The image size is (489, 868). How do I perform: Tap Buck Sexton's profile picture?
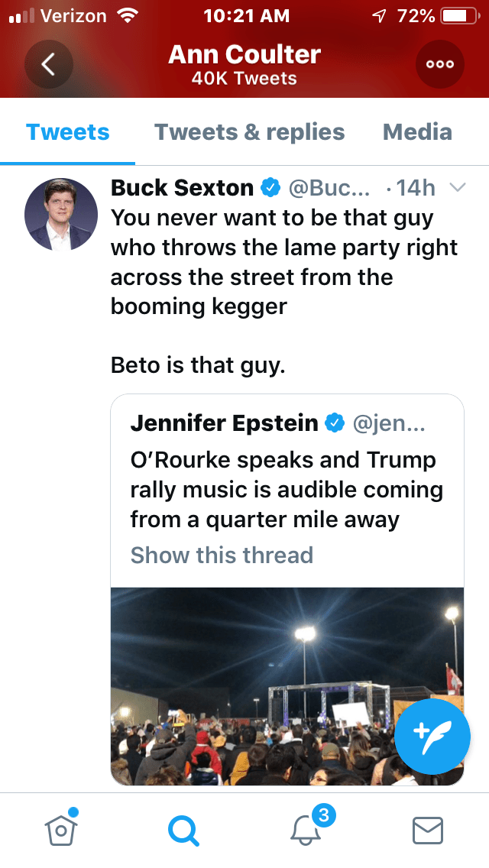[x=61, y=215]
